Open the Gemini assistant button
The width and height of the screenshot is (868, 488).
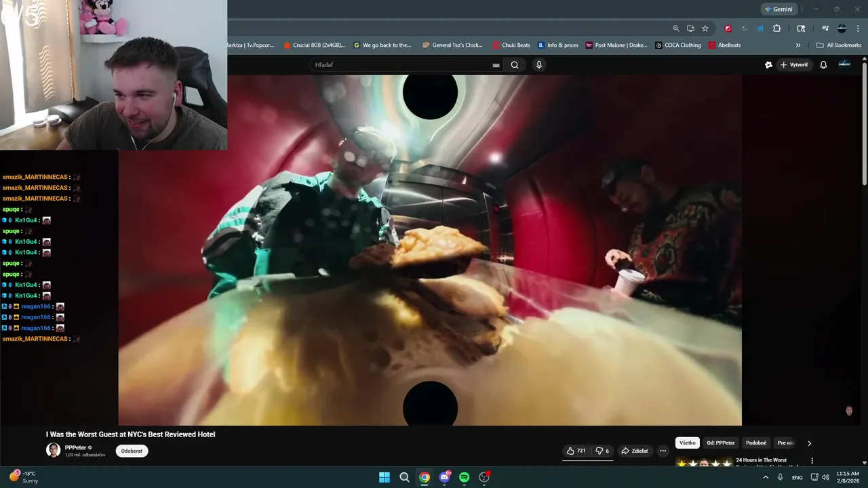tap(778, 9)
